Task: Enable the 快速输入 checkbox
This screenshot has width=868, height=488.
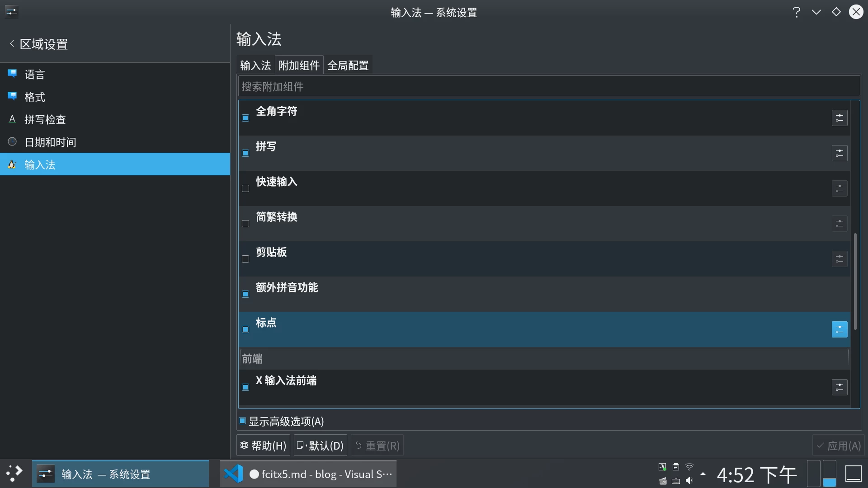Action: coord(245,188)
